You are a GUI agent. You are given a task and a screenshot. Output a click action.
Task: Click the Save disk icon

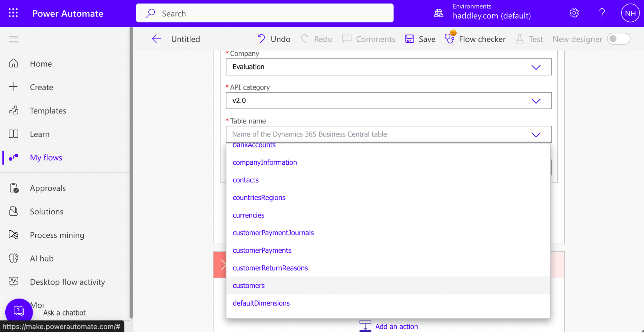(x=409, y=39)
